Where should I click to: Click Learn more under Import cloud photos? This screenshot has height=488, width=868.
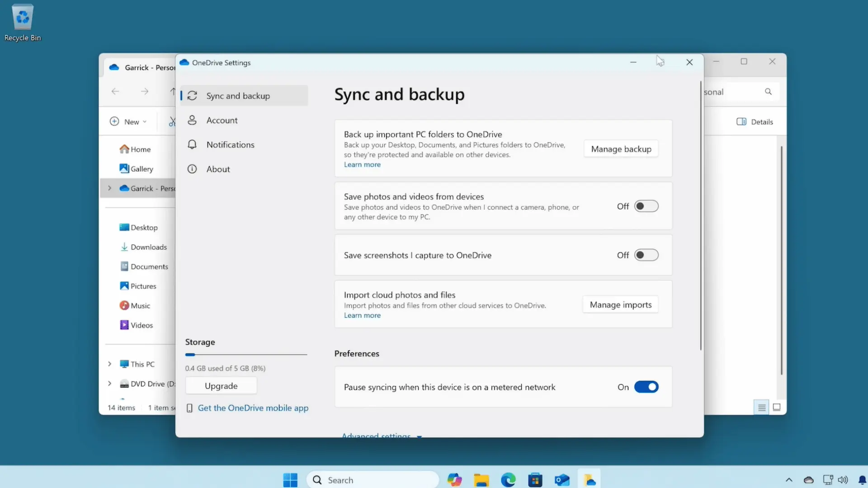[x=362, y=315]
